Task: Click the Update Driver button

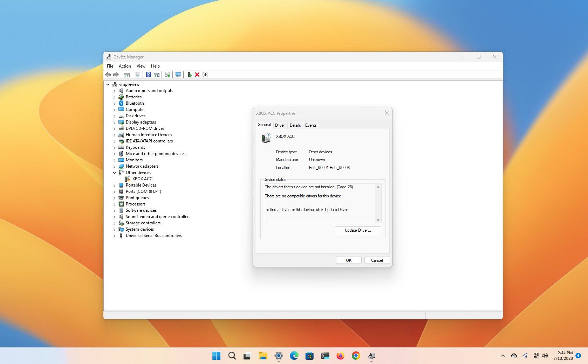Action: [x=357, y=230]
